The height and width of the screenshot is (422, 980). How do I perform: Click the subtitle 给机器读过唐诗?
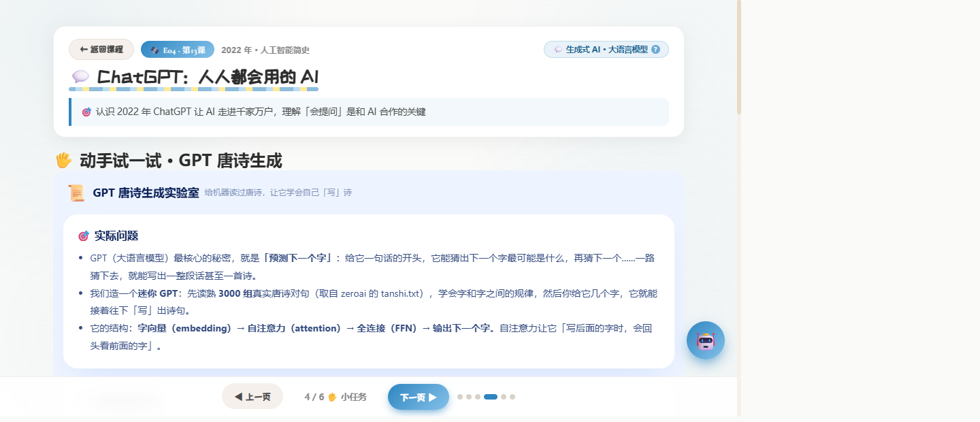pyautogui.click(x=278, y=193)
